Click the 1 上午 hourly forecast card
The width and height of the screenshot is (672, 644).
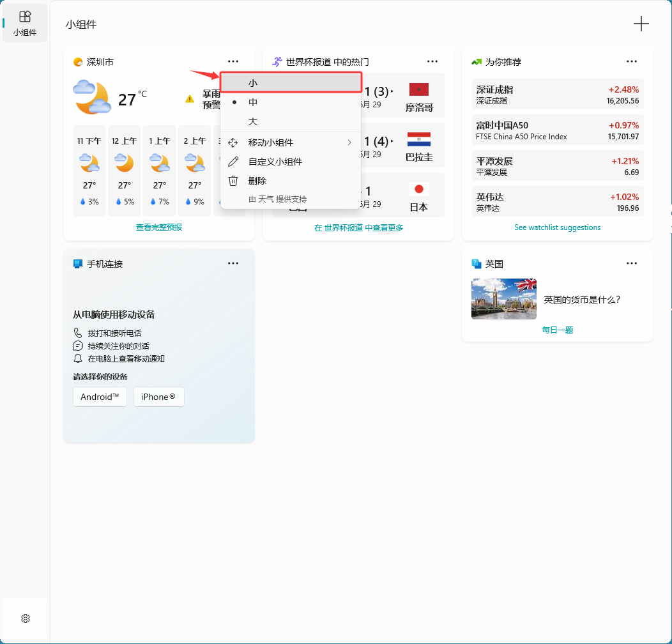160,171
